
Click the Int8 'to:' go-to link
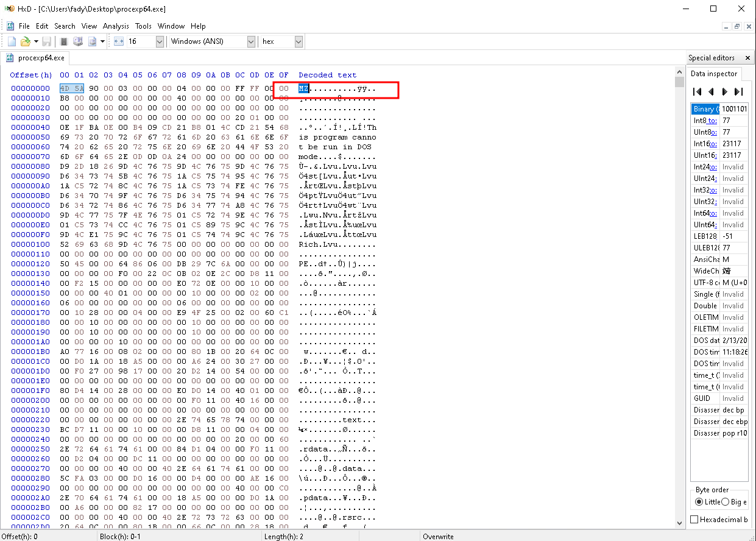click(712, 121)
